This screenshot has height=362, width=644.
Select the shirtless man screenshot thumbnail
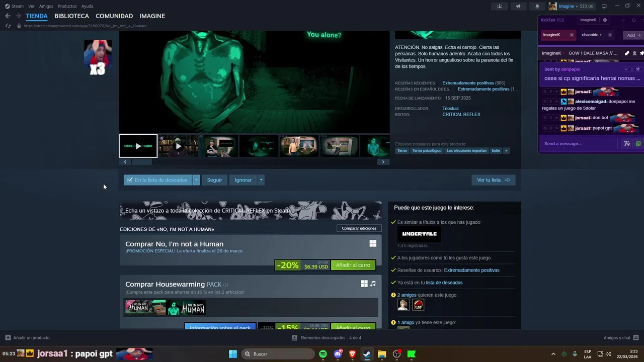299,146
